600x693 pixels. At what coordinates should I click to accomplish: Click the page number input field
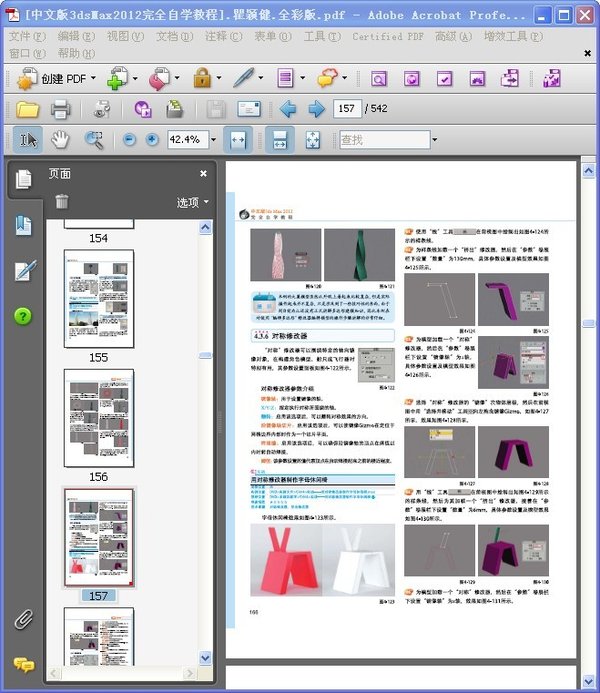tap(348, 108)
